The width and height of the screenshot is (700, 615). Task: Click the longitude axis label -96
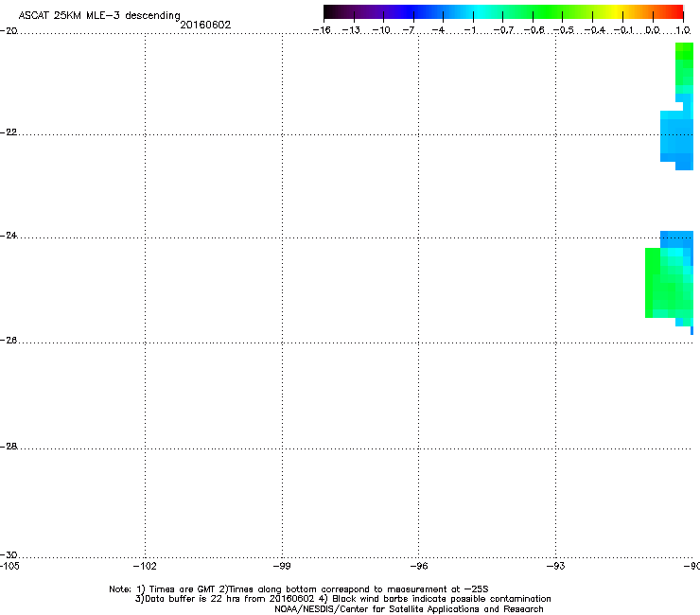tap(419, 567)
